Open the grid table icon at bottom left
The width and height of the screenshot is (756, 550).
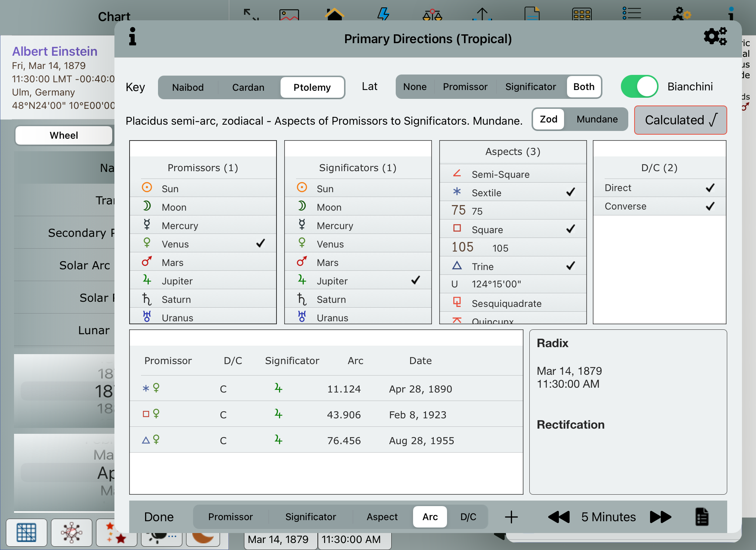pos(27,533)
